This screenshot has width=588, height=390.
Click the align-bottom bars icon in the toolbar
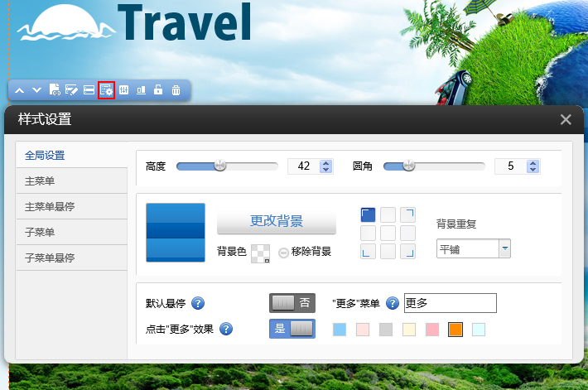pos(141,90)
